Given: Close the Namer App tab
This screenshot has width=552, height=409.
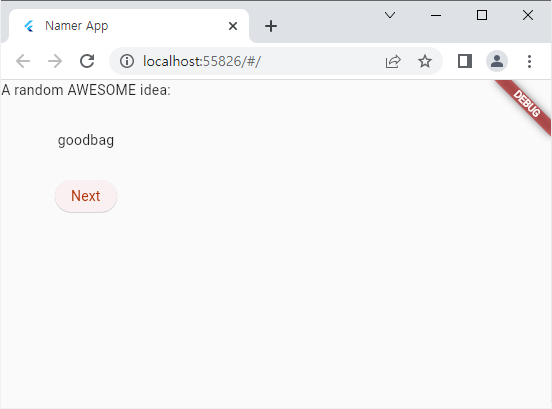Looking at the screenshot, I should click(233, 26).
